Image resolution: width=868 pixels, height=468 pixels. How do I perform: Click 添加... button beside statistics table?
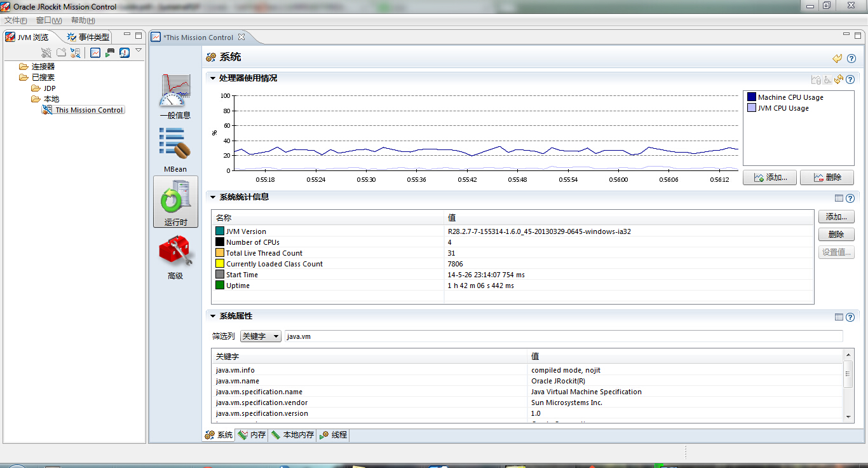836,217
